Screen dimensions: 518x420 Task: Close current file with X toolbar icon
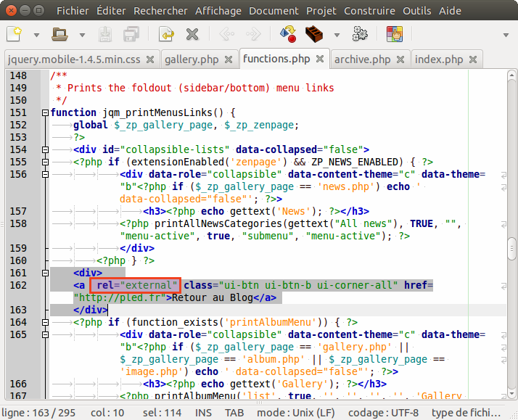tap(192, 34)
